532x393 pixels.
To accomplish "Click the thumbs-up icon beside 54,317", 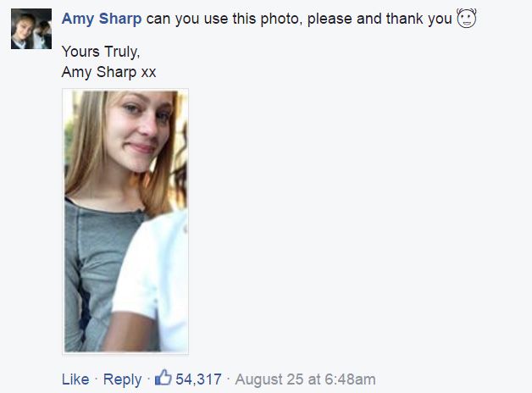I will [x=163, y=377].
